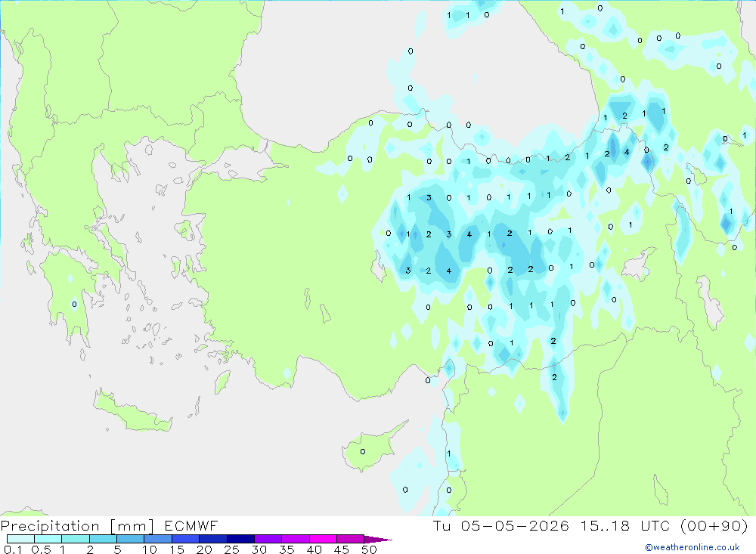Viewport: 756px width, 554px height.
Task: Pick the 5–10 mm blue legend swatch
Action: [x=131, y=539]
